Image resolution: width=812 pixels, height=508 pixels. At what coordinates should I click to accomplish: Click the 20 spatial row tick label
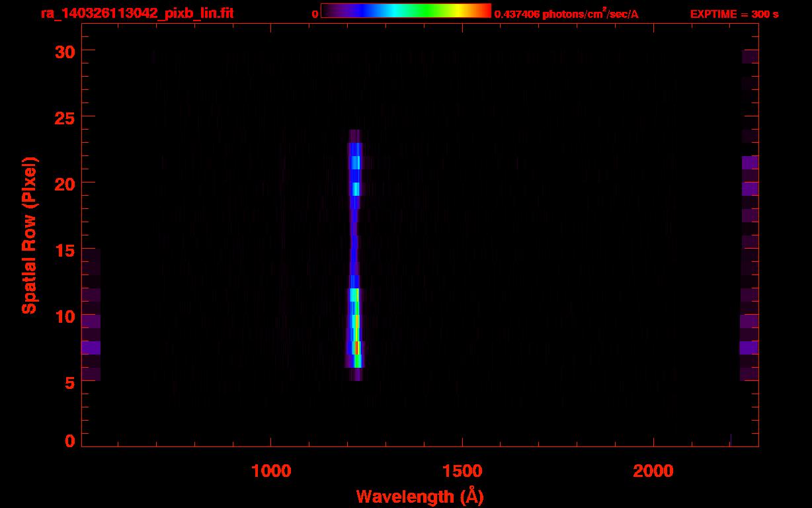coord(65,183)
